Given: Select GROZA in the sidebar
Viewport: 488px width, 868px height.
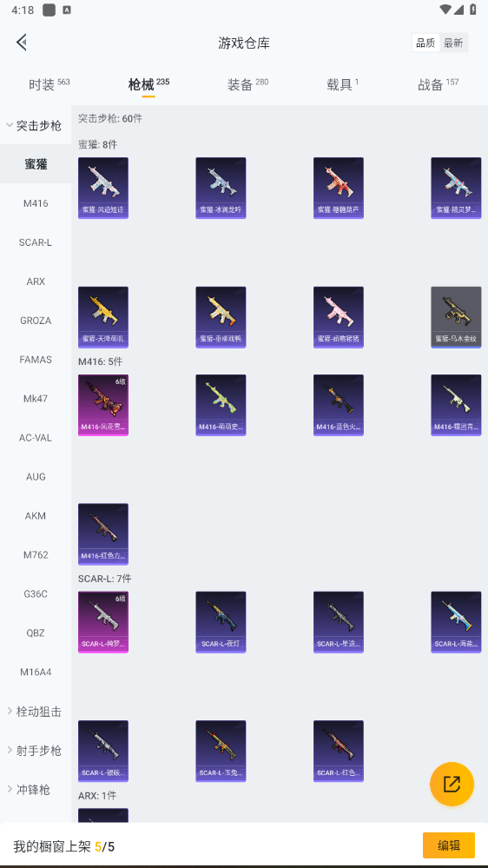Looking at the screenshot, I should [36, 321].
